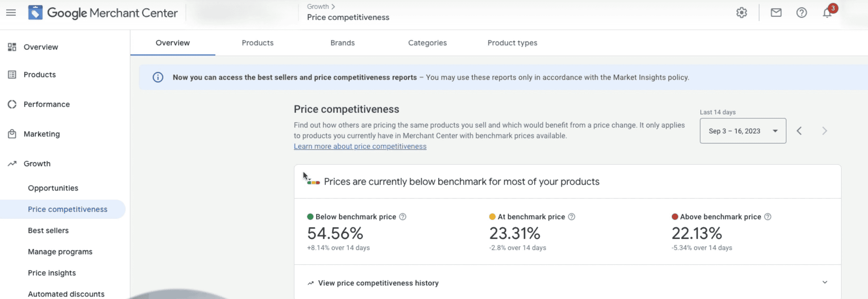Open Best sellers in the sidebar
This screenshot has width=868, height=299.
48,230
